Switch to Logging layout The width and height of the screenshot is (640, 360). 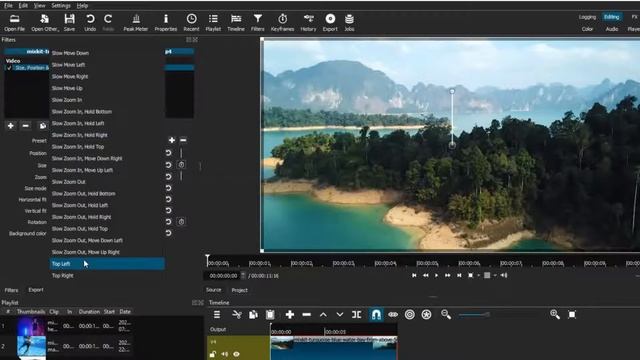[x=587, y=17]
